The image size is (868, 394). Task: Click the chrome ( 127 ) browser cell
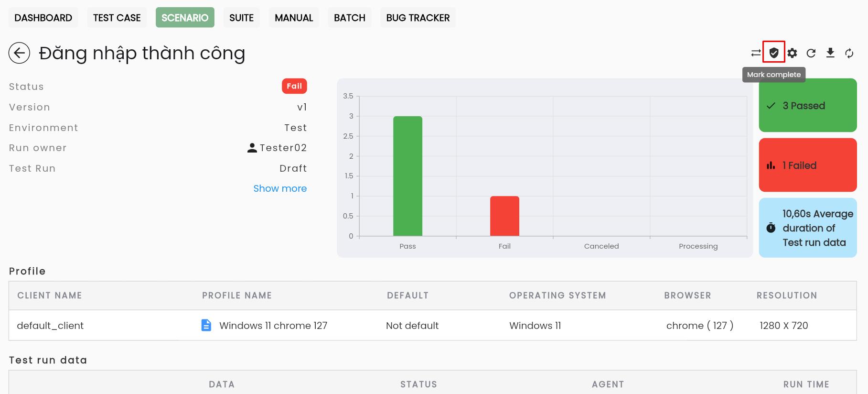[700, 326]
